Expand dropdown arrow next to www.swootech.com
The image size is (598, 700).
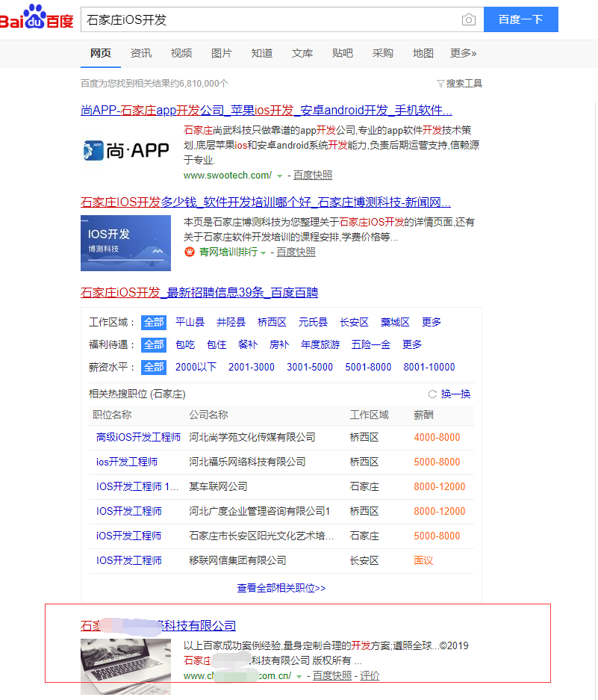pos(280,176)
